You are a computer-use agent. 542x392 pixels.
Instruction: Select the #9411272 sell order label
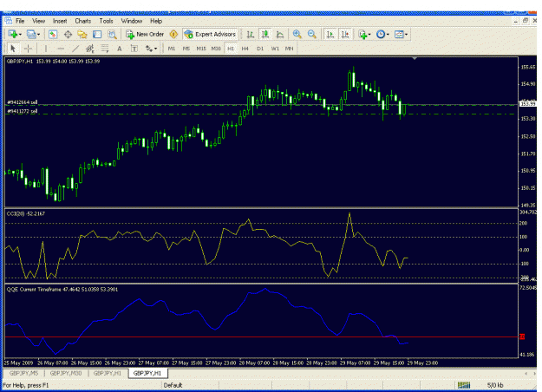(x=23, y=111)
